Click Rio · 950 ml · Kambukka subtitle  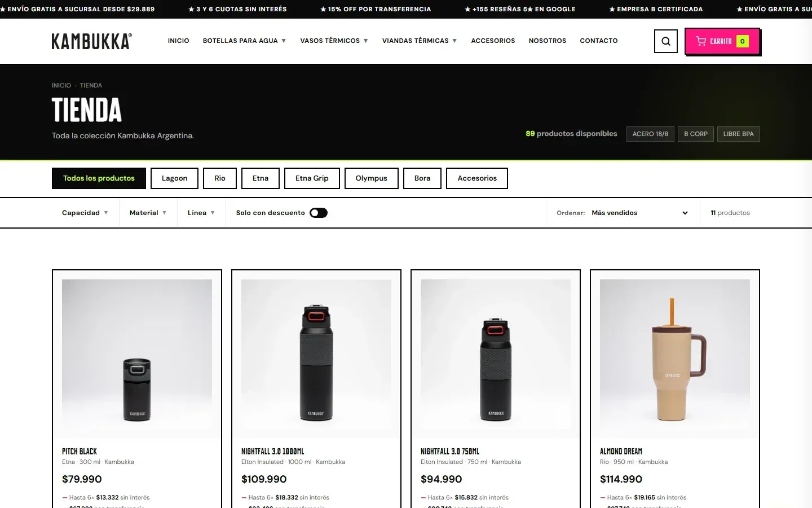tap(634, 462)
